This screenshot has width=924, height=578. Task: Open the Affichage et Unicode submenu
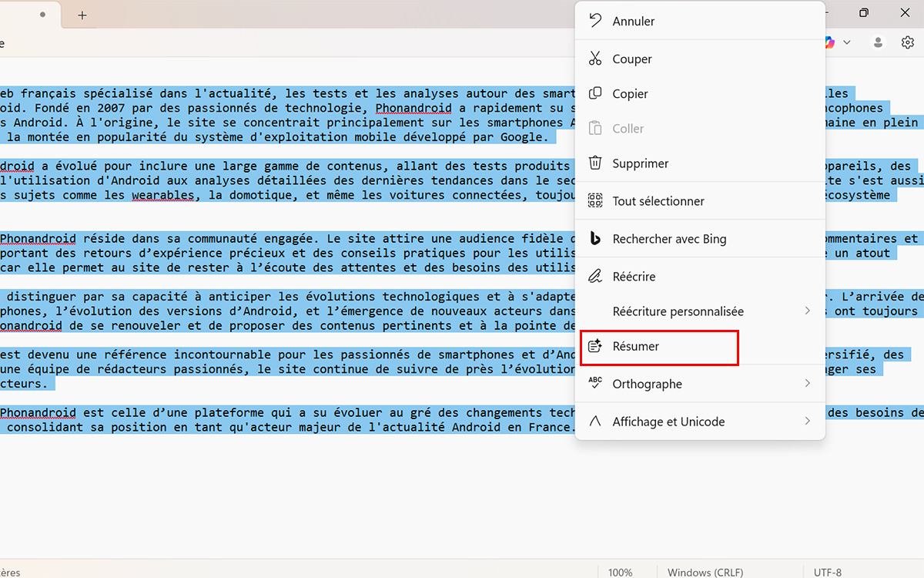tap(700, 422)
